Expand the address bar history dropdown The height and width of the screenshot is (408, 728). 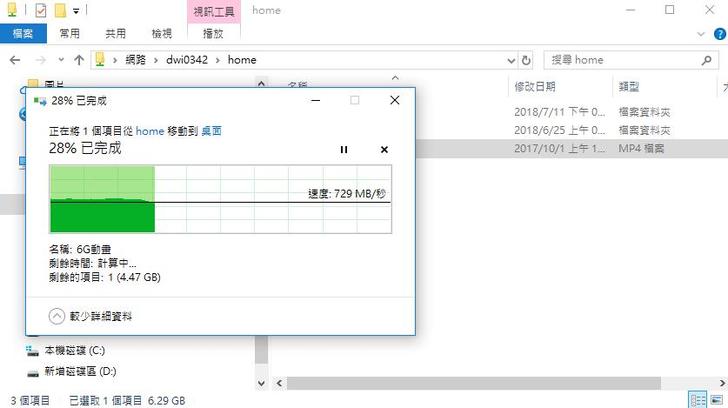[x=511, y=60]
